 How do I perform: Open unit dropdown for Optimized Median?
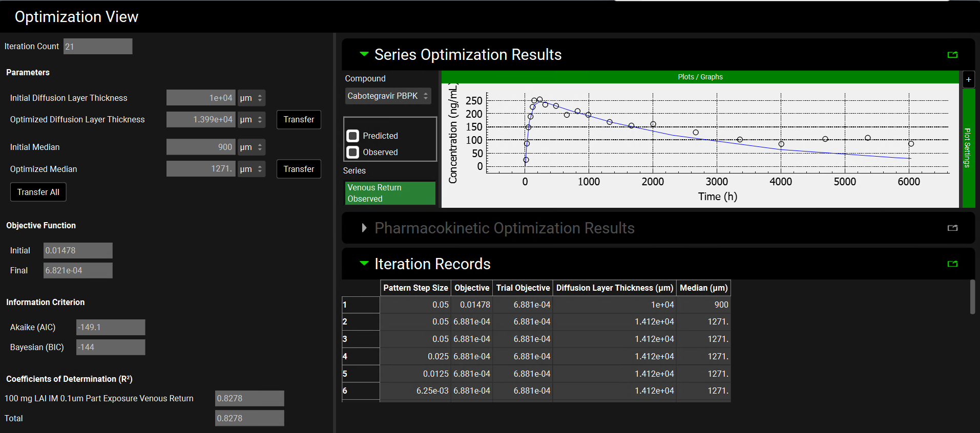(252, 169)
